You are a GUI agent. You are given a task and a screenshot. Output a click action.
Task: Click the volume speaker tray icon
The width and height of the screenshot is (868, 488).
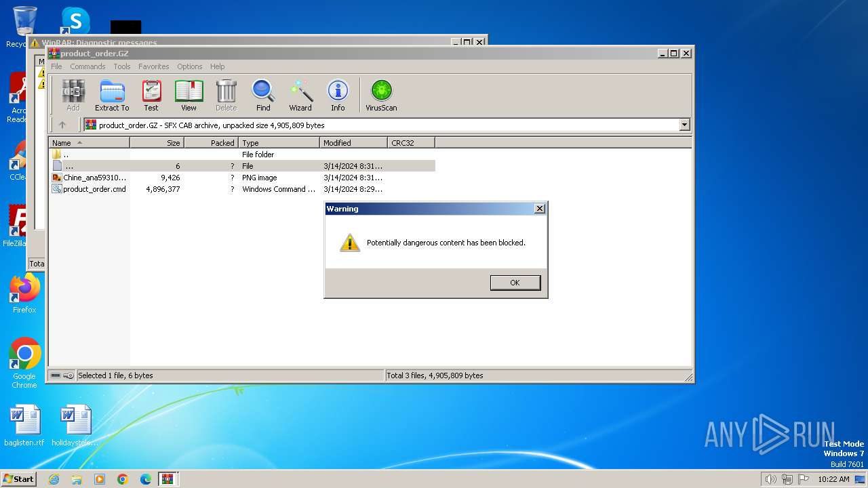pyautogui.click(x=770, y=479)
